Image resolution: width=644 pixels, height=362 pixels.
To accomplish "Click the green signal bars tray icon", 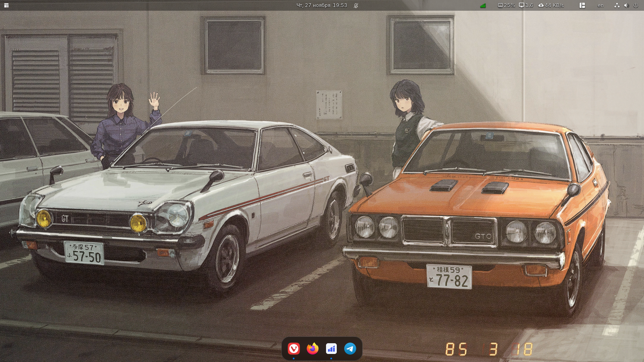I will 483,5.
